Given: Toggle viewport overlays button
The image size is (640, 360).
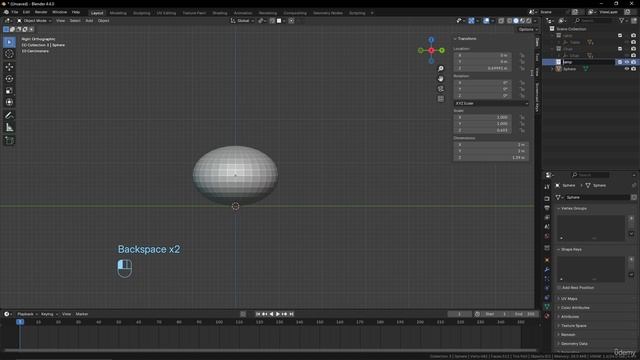Looking at the screenshot, I should (x=486, y=21).
